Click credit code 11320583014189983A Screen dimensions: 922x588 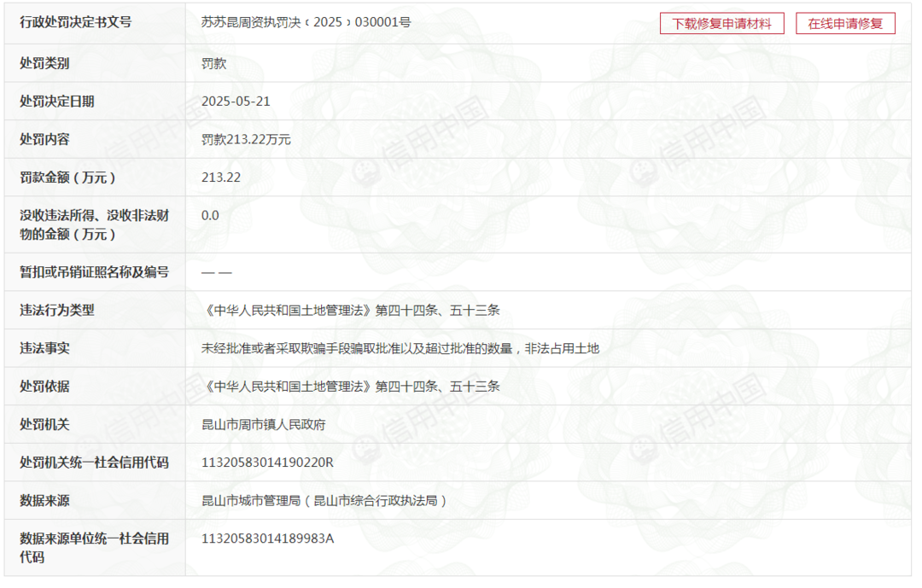coord(267,539)
